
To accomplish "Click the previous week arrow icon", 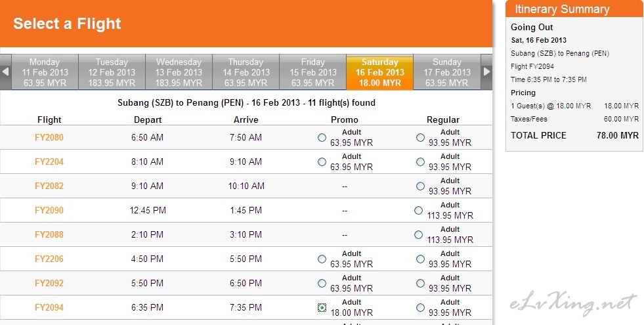I will tap(5, 72).
